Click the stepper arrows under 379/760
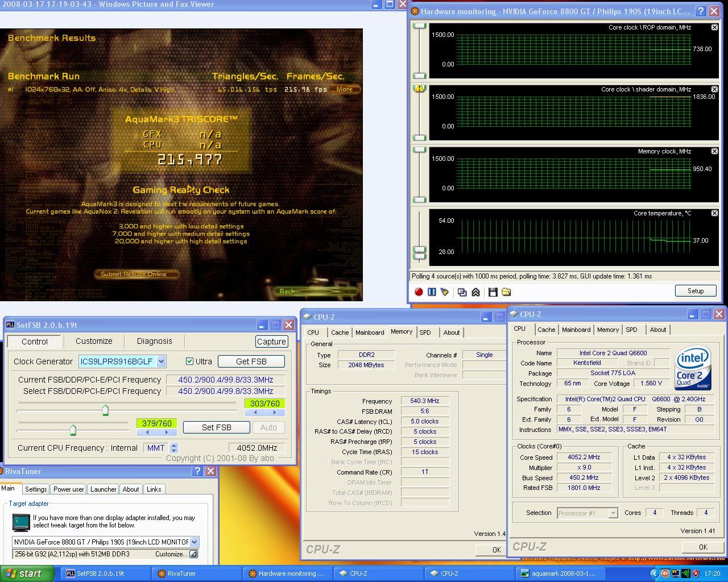 coord(156,433)
